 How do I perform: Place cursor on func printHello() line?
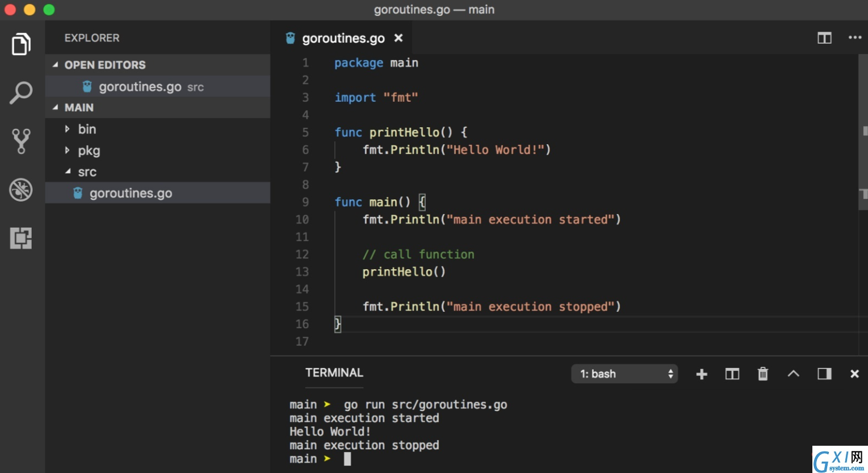tap(401, 132)
